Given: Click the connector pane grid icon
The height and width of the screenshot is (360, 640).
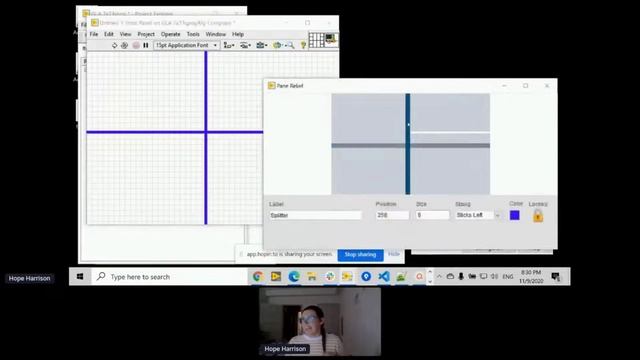Looking at the screenshot, I should point(316,40).
